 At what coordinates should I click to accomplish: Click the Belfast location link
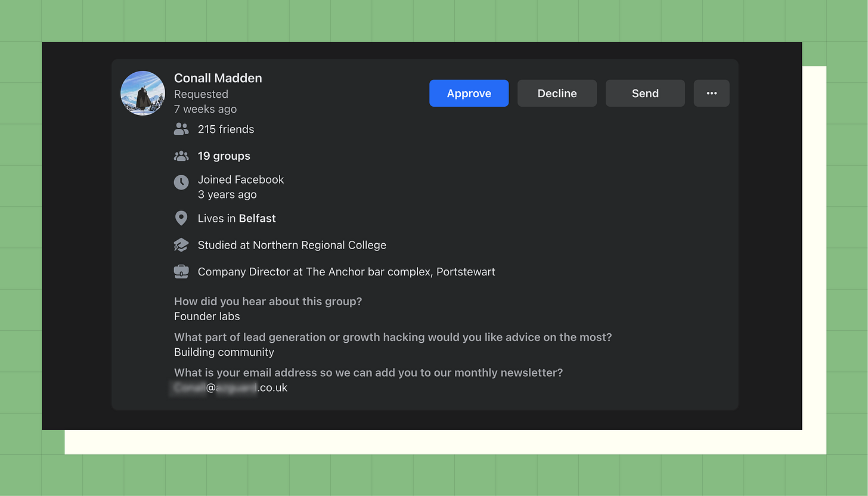[x=257, y=218]
